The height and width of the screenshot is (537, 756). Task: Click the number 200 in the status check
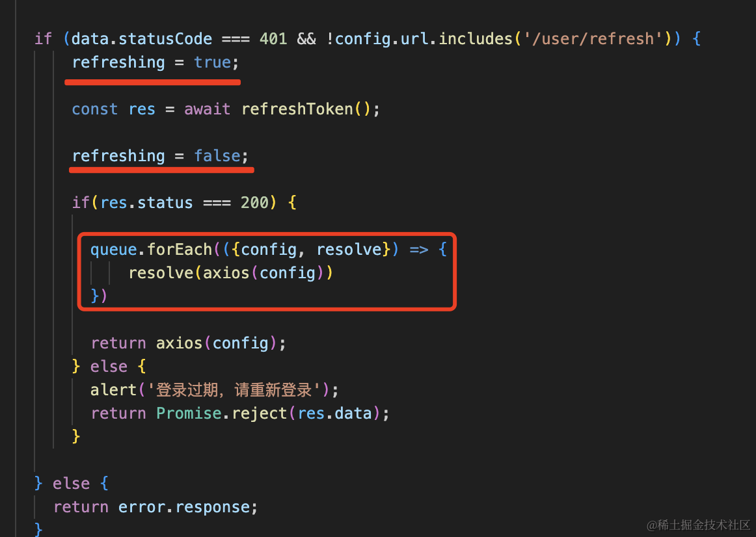(254, 203)
